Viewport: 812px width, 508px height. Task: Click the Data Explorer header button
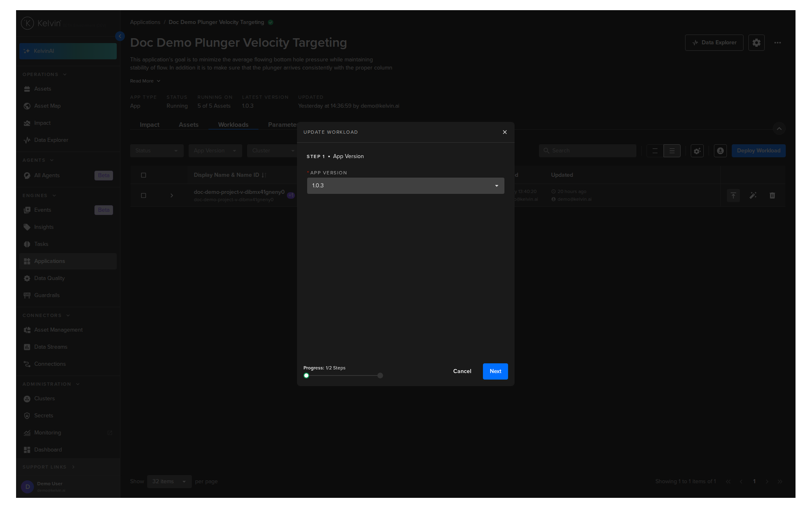(714, 43)
